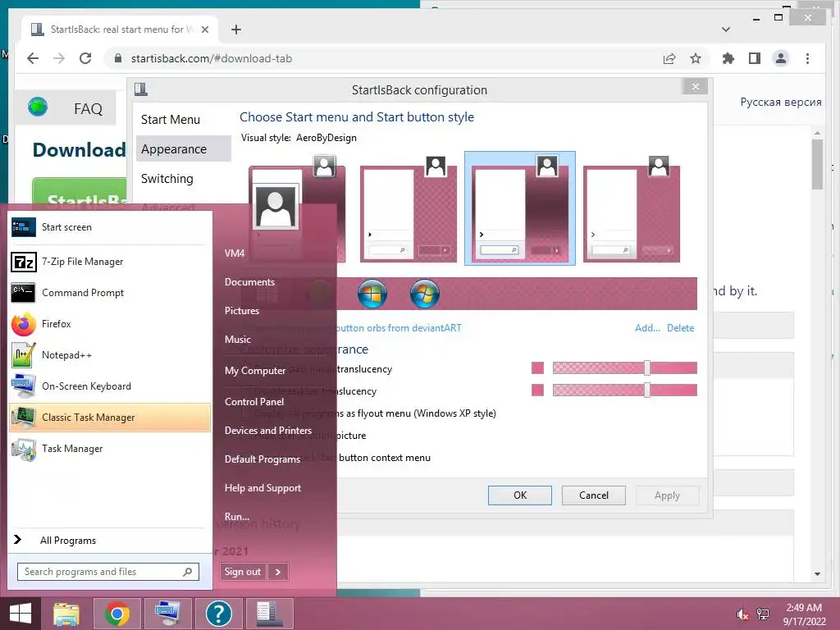Open Devices and Printers from start menu

[268, 431]
